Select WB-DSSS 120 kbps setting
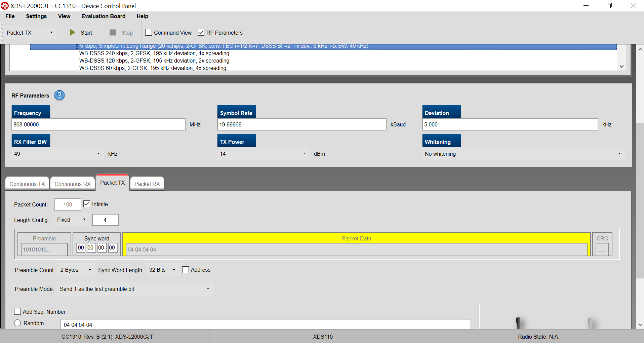Viewport: 644px width, 343px height. [x=154, y=61]
